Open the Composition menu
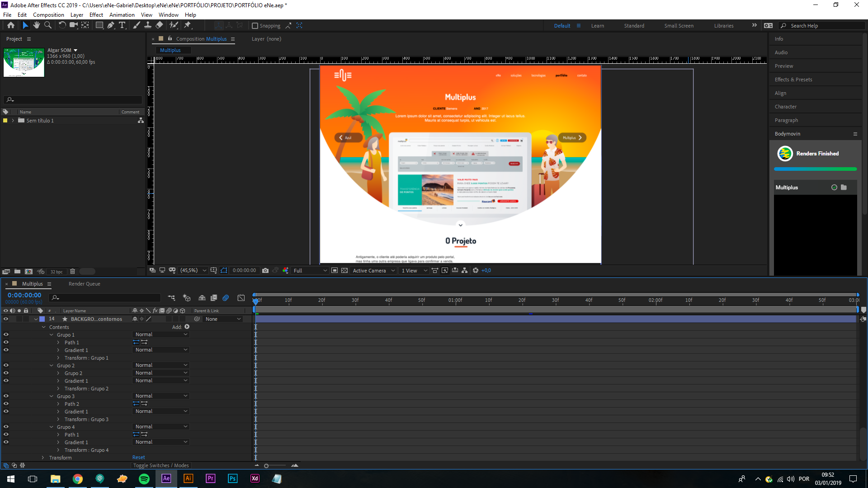The width and height of the screenshot is (868, 488). 48,15
